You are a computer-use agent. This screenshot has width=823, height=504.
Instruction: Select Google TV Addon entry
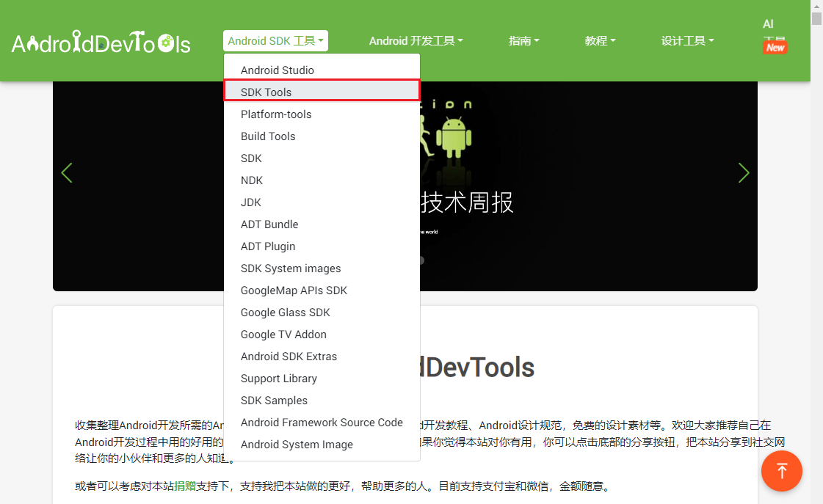(x=322, y=335)
